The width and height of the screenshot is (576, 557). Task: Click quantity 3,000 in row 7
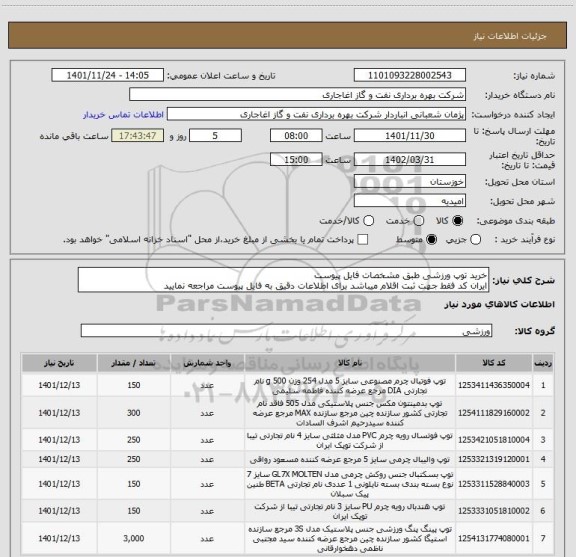click(x=134, y=538)
